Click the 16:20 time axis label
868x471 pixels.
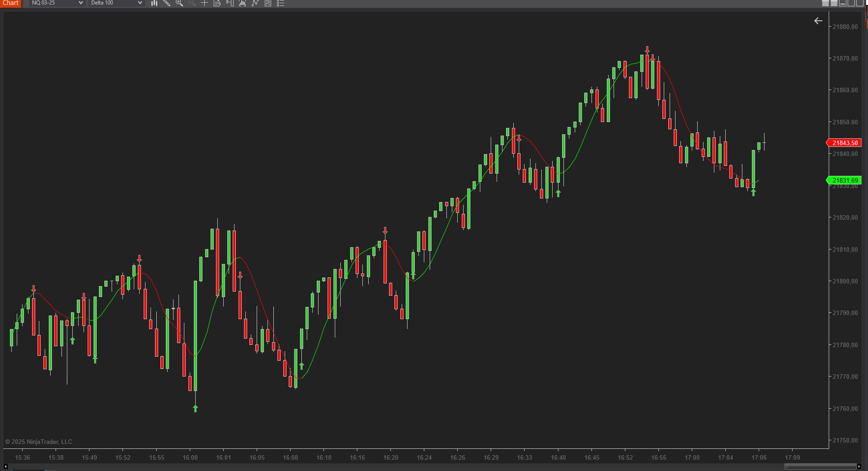(391, 457)
